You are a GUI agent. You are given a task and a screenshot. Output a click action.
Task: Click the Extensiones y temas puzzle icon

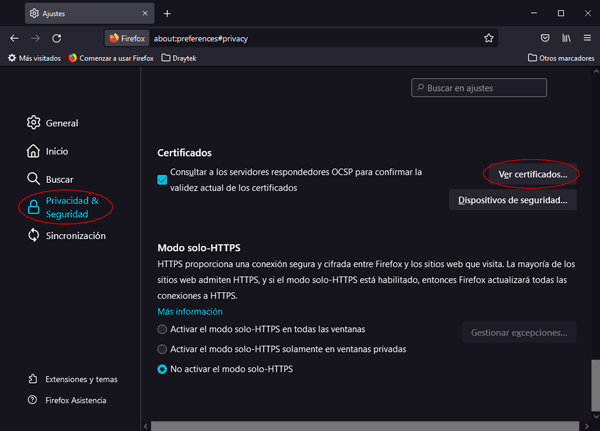(x=33, y=379)
